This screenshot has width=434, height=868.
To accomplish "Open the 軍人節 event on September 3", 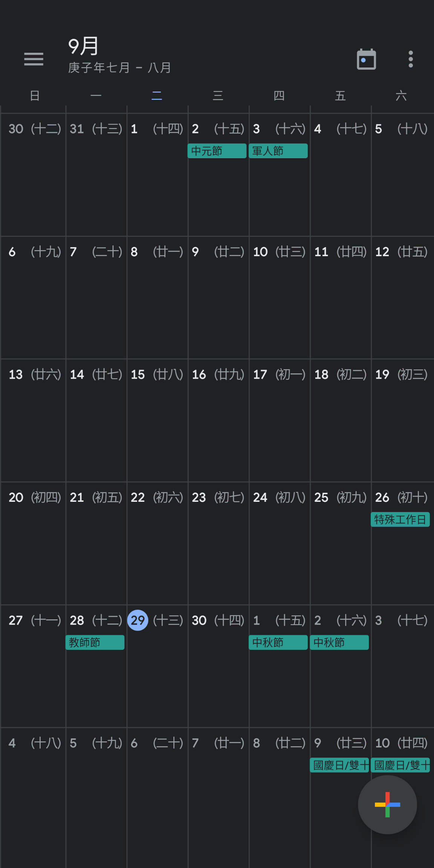I will [x=278, y=151].
